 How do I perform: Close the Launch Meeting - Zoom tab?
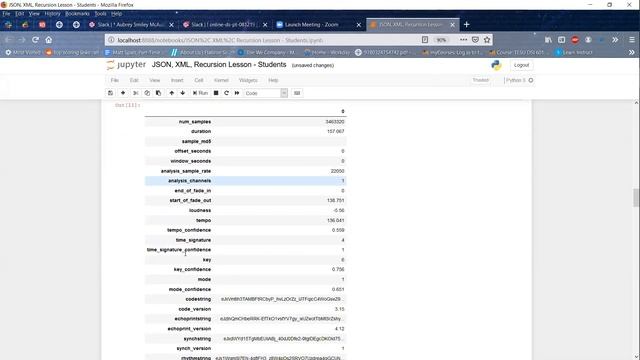click(x=359, y=25)
